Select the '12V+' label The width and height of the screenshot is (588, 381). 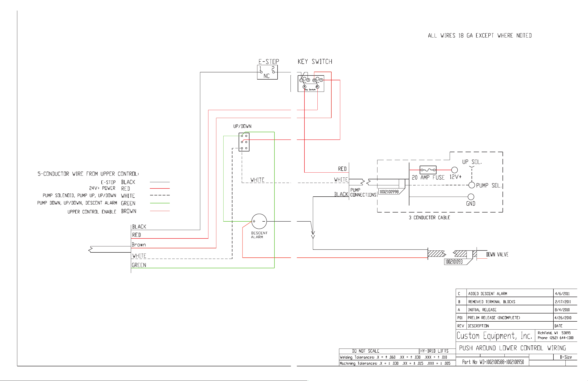point(455,177)
